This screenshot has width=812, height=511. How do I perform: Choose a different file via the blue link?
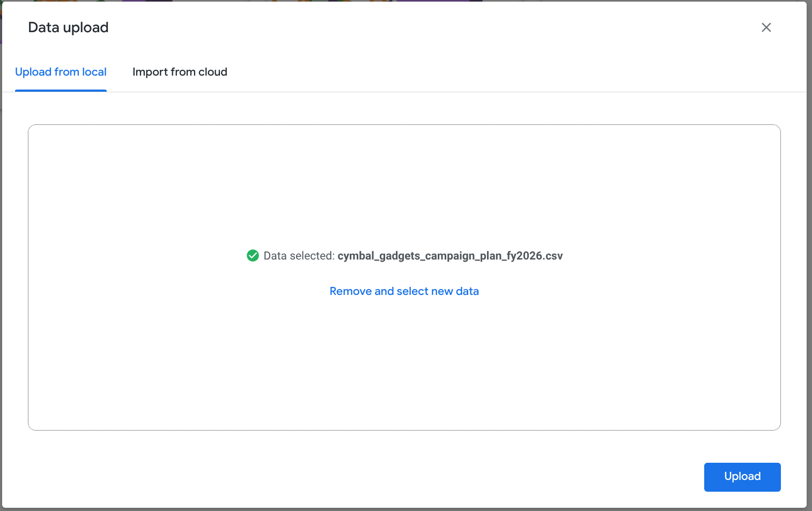(x=404, y=291)
